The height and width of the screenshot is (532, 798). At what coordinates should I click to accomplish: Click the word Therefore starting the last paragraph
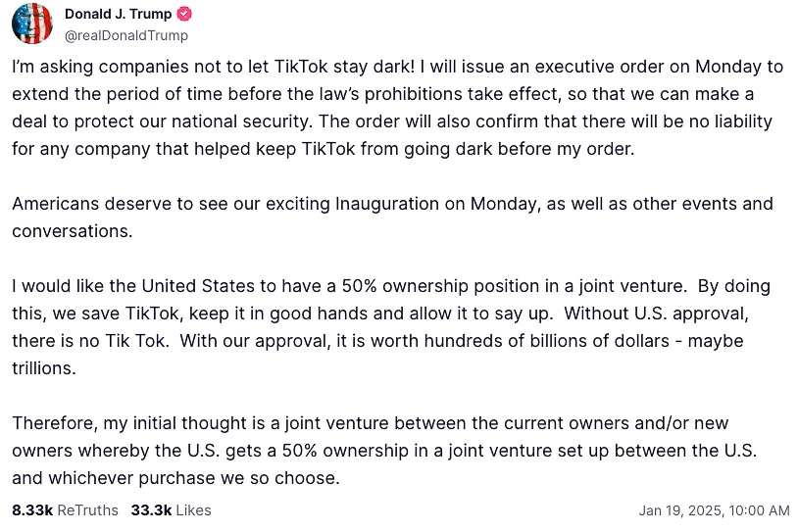pyautogui.click(x=55, y=423)
